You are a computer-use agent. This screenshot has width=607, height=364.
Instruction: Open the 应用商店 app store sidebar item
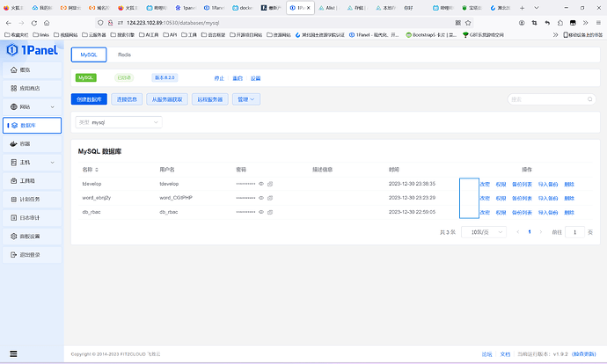(x=32, y=89)
